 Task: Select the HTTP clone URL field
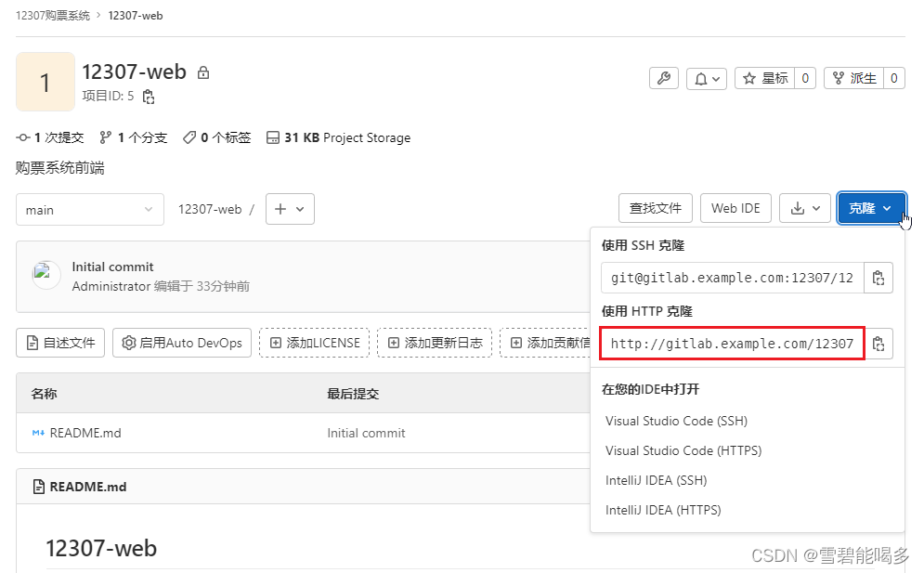point(732,343)
